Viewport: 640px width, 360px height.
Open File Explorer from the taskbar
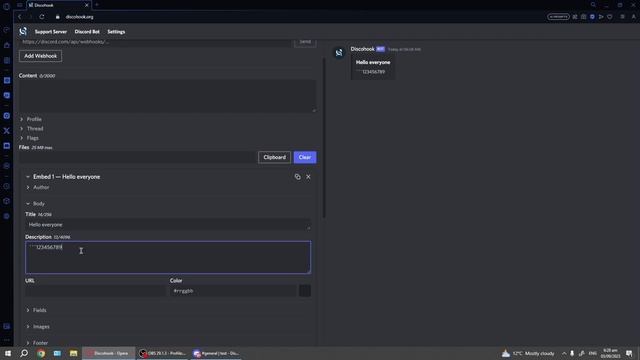(x=73, y=353)
